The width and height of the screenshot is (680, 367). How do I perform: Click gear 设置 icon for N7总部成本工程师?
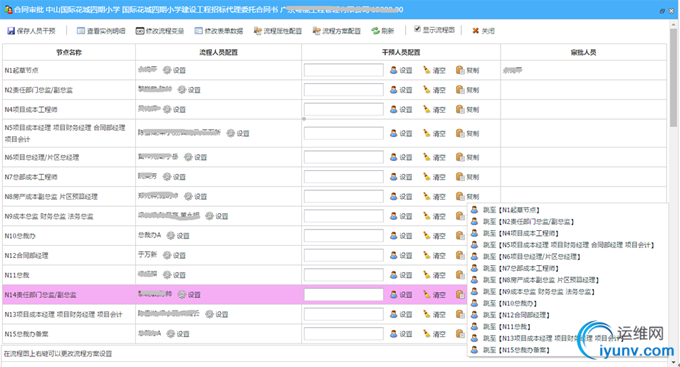[x=167, y=177]
